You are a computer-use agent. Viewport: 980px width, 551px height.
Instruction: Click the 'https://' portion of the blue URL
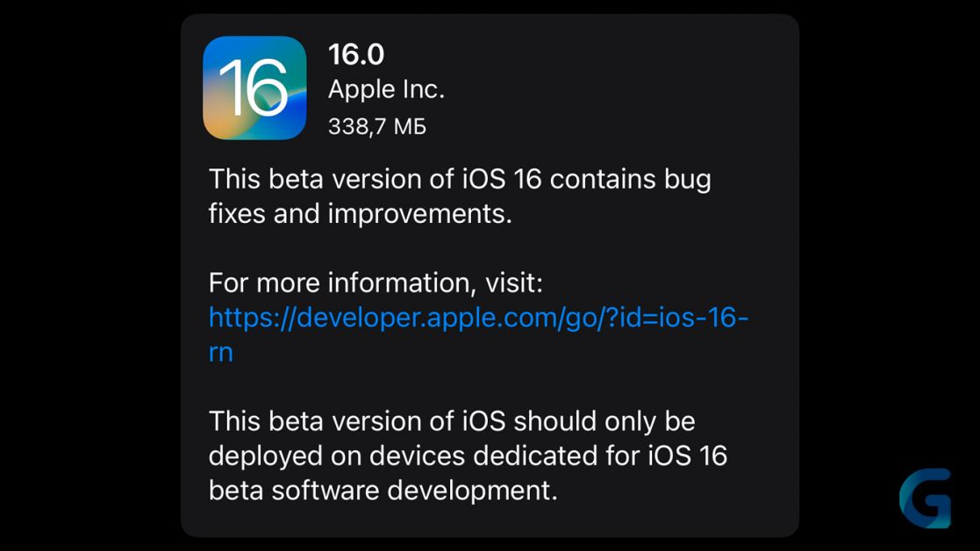(252, 318)
